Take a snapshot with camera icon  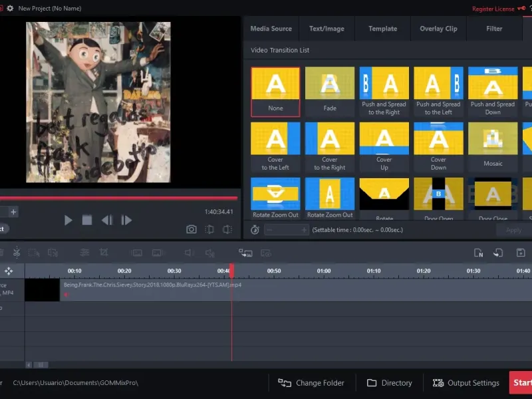(x=192, y=229)
